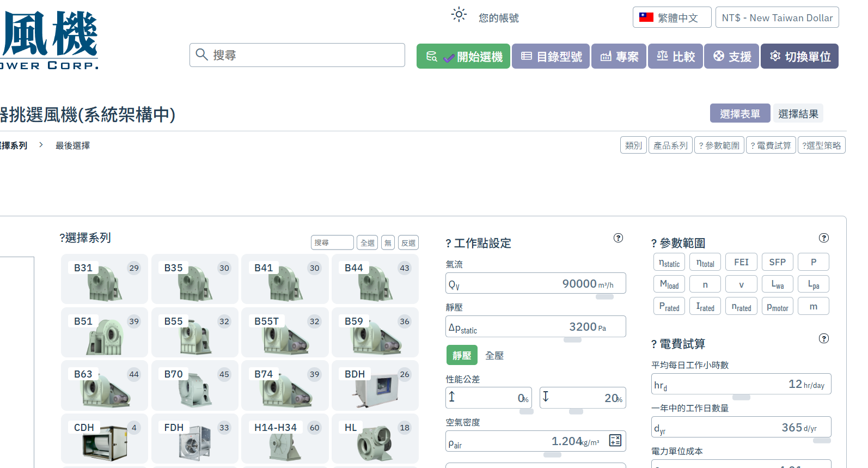
Task: Open the 繁體中文 language dropdown
Action: (672, 17)
